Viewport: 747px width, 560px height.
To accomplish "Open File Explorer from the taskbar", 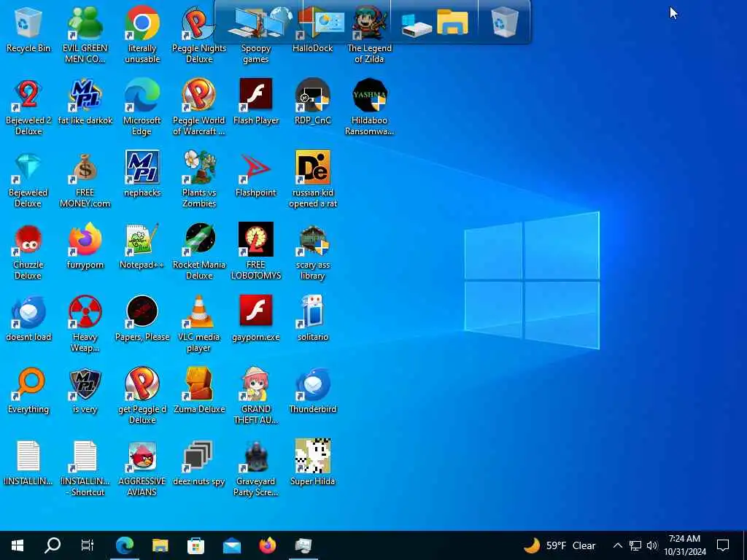I will [160, 545].
